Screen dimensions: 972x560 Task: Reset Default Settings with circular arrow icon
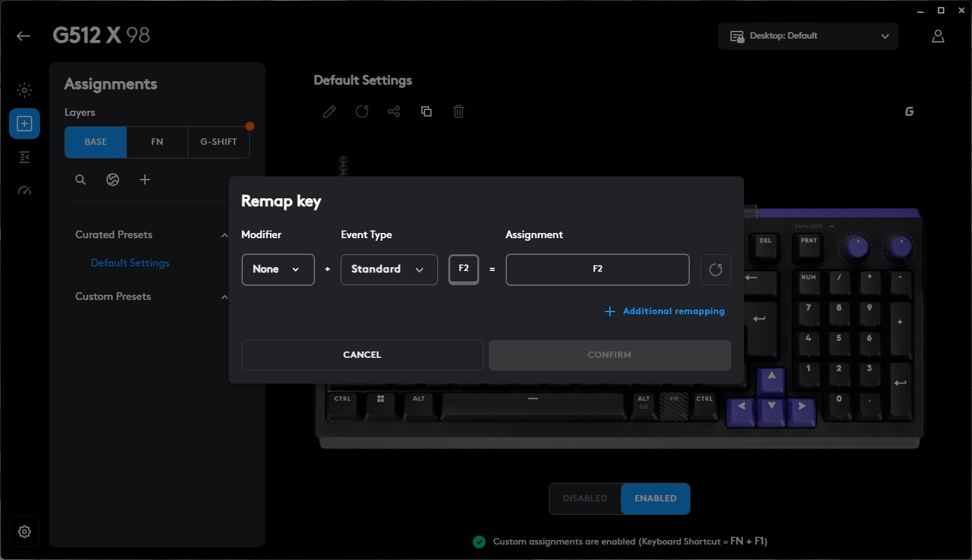click(x=362, y=111)
